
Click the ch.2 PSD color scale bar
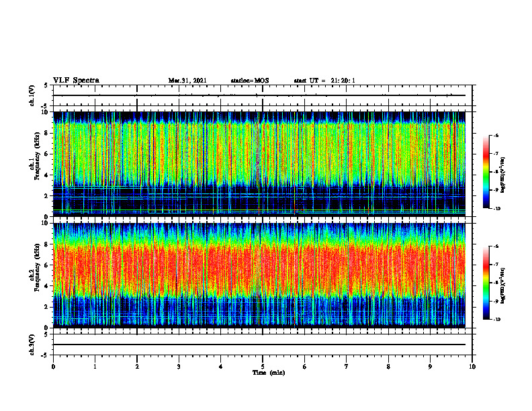486,283
